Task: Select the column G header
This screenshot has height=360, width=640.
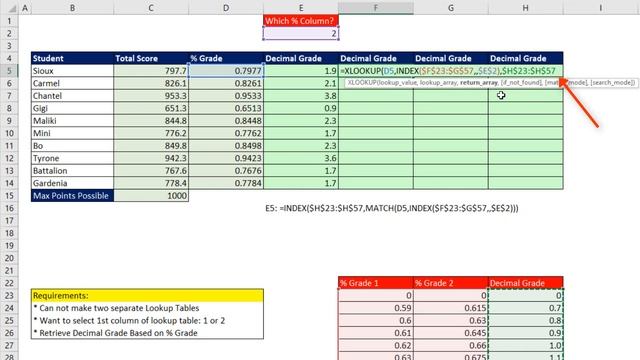Action: pos(451,7)
